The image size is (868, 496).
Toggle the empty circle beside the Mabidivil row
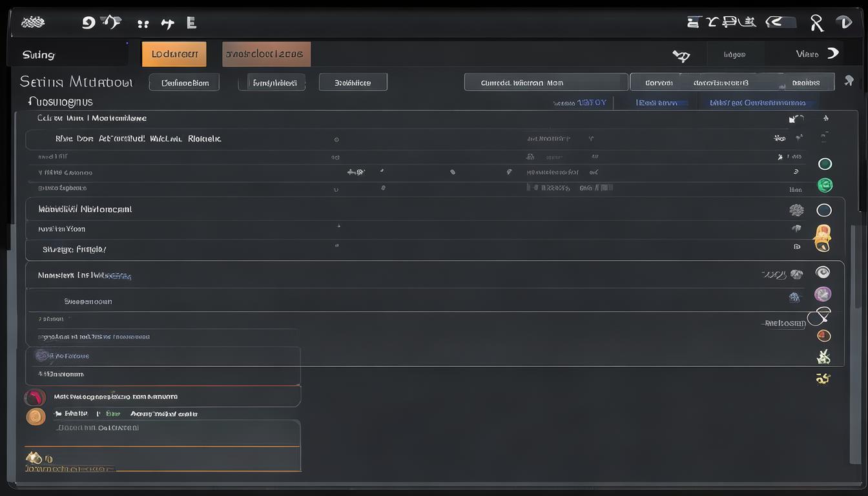(824, 210)
